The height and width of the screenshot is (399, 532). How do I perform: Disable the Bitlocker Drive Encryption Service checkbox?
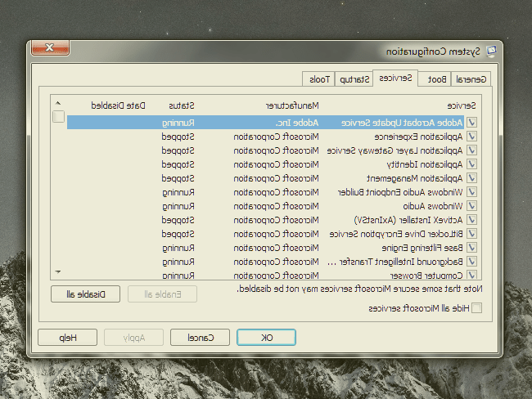[x=471, y=234]
